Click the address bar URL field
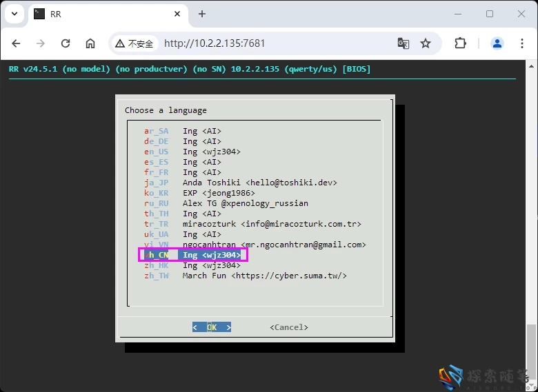Screen dimensions: 538x392 click(x=276, y=43)
